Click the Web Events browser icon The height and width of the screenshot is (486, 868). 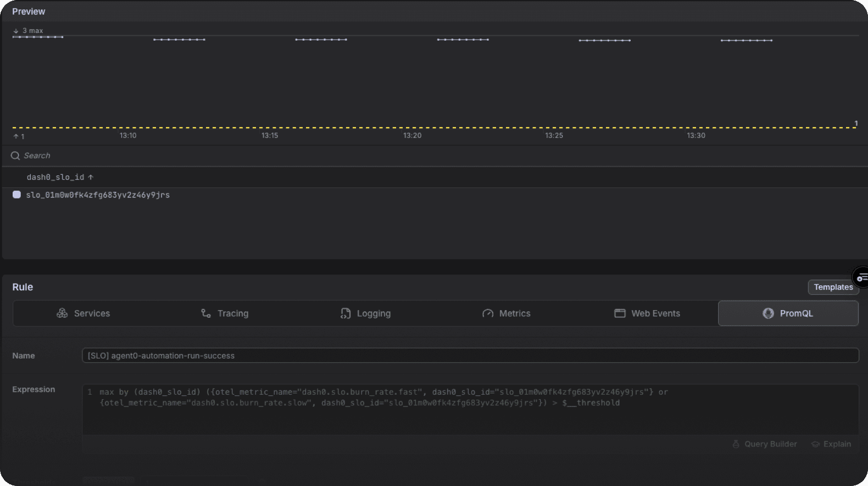(620, 313)
